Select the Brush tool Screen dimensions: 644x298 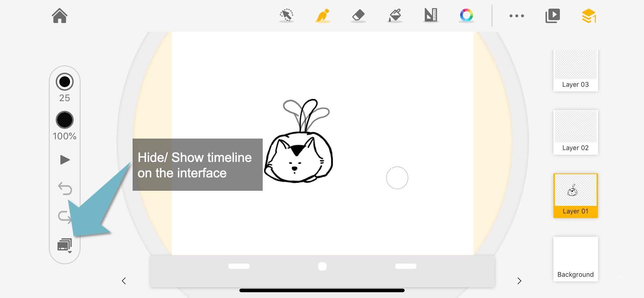click(x=323, y=16)
